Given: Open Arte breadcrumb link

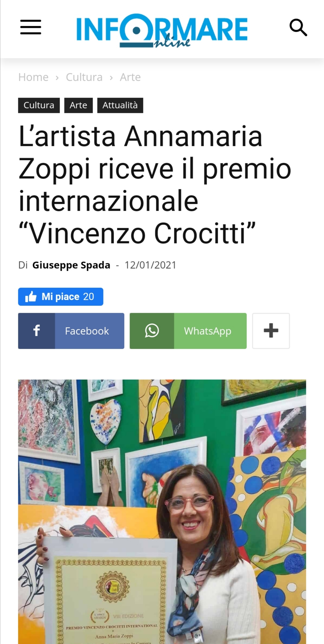Looking at the screenshot, I should (130, 77).
